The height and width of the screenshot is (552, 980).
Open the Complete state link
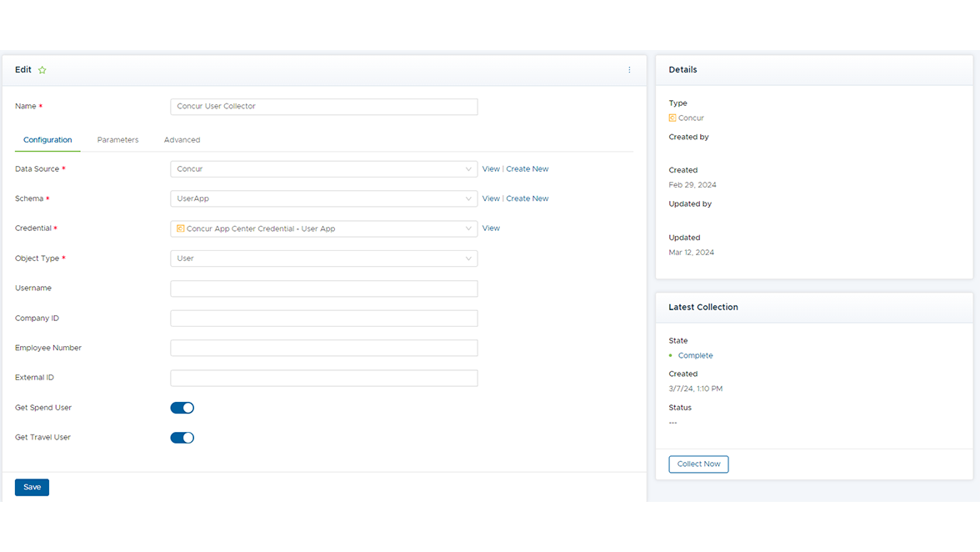(x=695, y=356)
